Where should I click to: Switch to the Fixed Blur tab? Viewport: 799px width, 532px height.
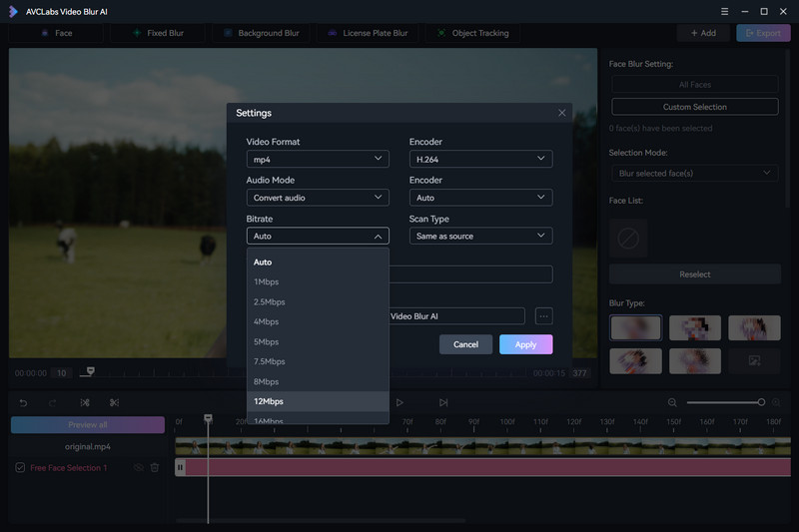[158, 33]
